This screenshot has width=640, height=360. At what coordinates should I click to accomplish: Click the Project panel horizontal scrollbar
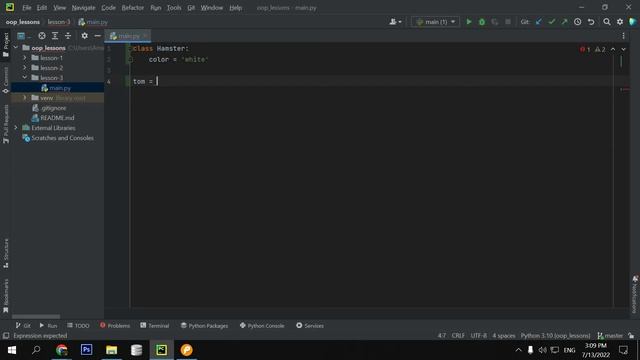click(x=36, y=316)
